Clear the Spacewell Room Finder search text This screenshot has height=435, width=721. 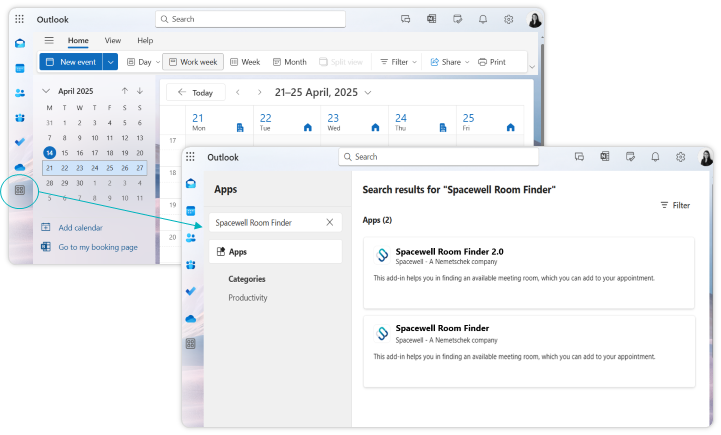(330, 223)
